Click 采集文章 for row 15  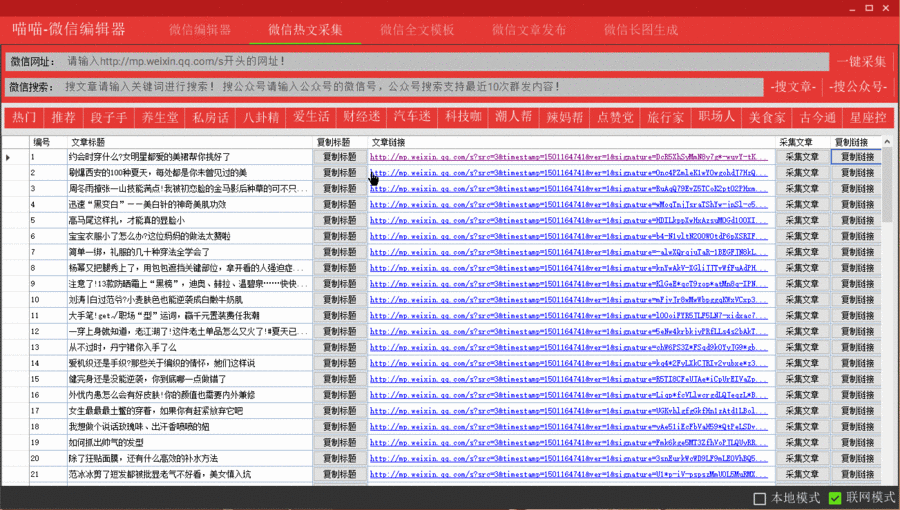click(802, 379)
